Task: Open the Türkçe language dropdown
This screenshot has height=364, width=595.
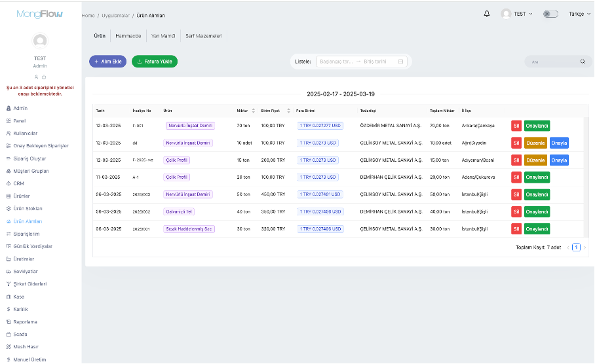Action: pyautogui.click(x=579, y=14)
